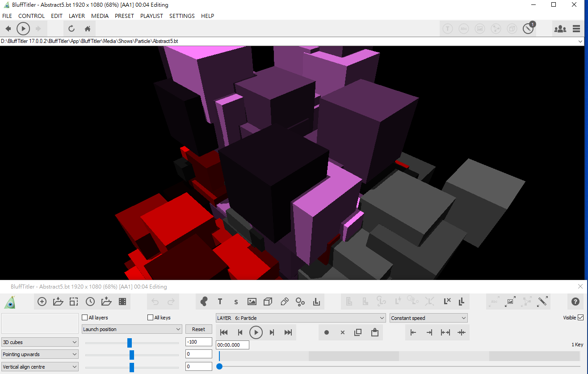Screen dimensions: 588x374
Task: Open the export video film icon
Action: pos(122,302)
